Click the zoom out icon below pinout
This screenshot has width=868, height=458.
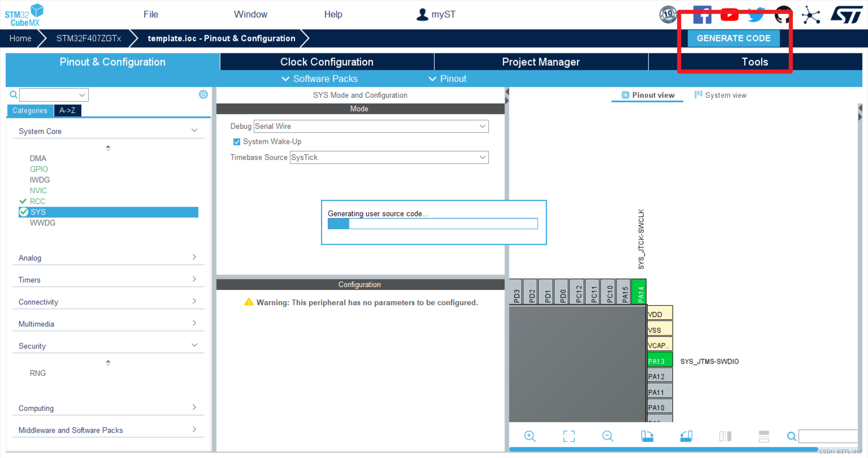[608, 436]
